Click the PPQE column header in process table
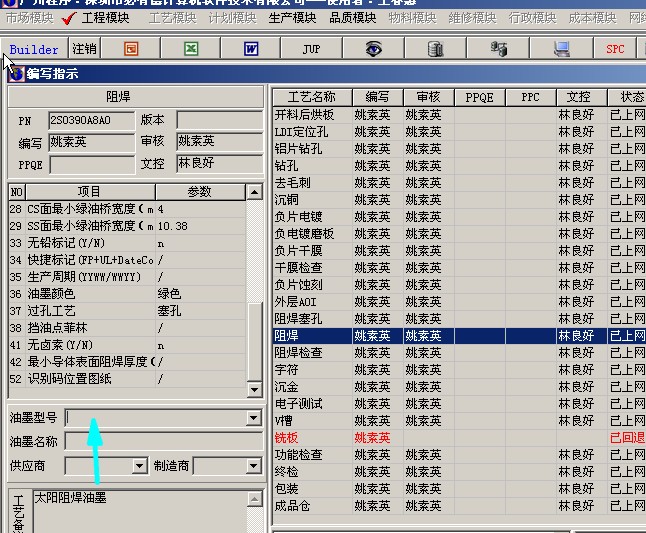Image resolution: width=646 pixels, height=533 pixels. coord(479,97)
